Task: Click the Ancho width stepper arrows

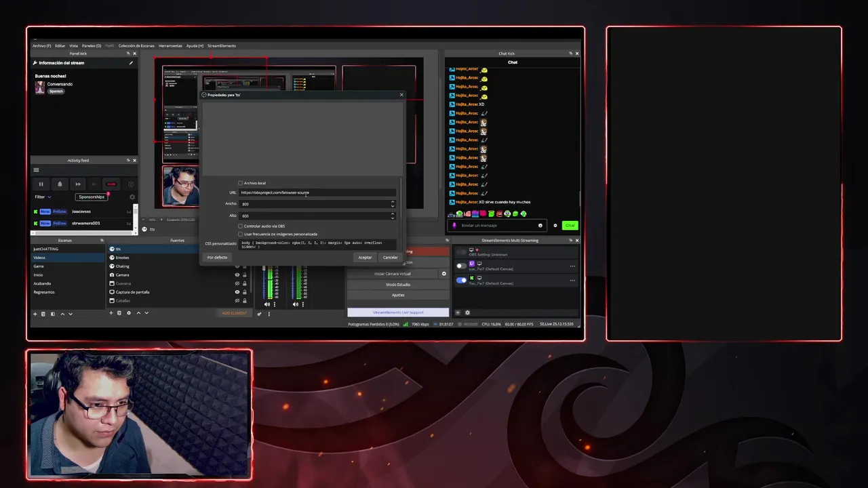Action: 392,203
